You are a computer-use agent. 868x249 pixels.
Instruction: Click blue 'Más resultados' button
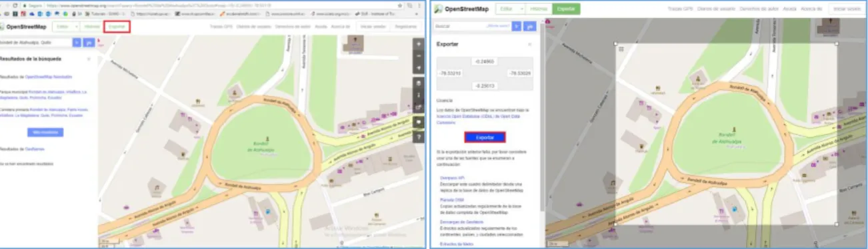[x=46, y=132]
